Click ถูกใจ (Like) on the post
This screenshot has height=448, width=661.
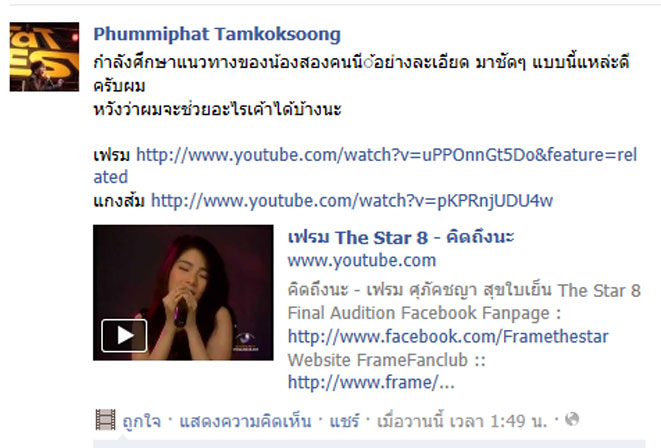[x=142, y=421]
